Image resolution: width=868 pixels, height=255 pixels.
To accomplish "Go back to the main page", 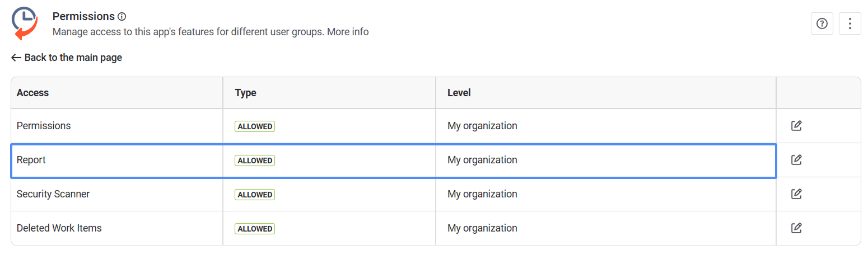I will 67,58.
